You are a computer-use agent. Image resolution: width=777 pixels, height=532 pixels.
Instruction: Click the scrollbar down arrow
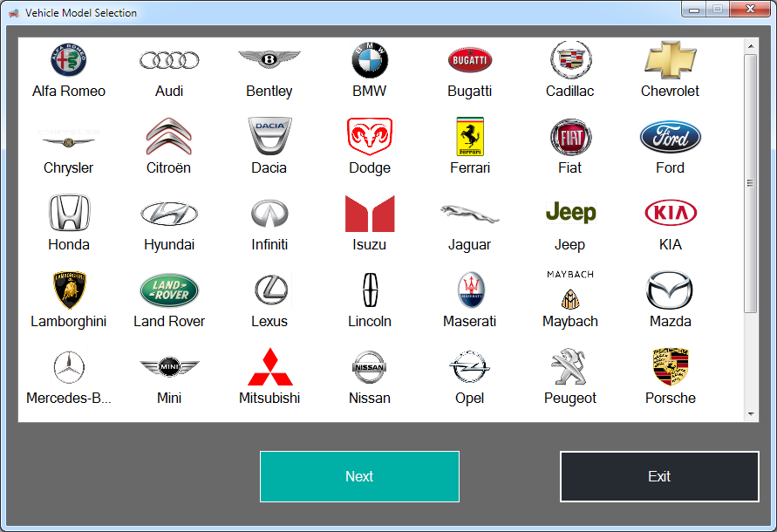pos(751,414)
